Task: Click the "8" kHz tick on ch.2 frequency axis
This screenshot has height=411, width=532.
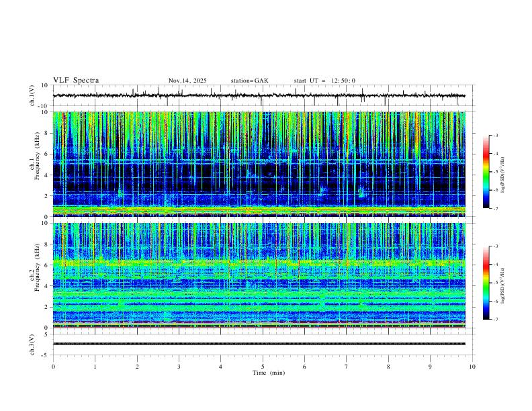Action: coord(46,244)
